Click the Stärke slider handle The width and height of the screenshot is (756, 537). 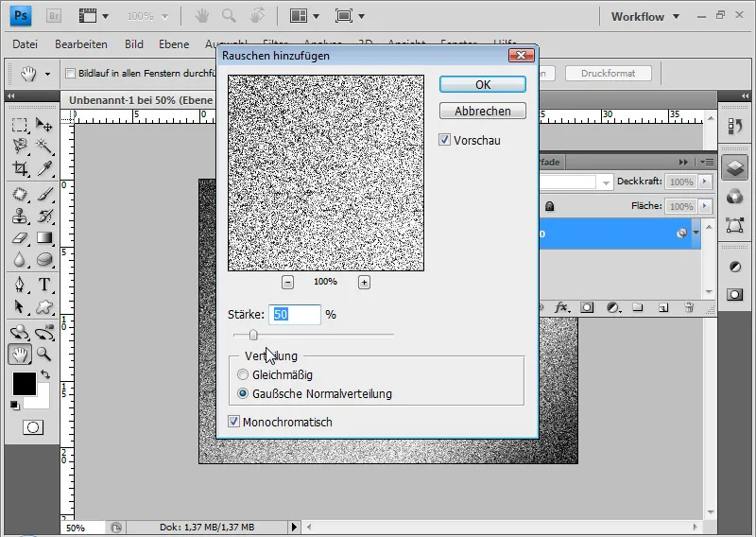coord(253,335)
